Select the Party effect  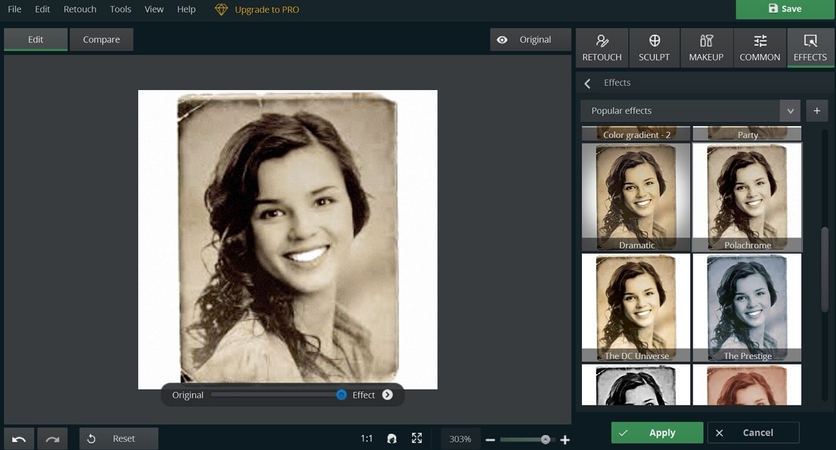coord(747,133)
